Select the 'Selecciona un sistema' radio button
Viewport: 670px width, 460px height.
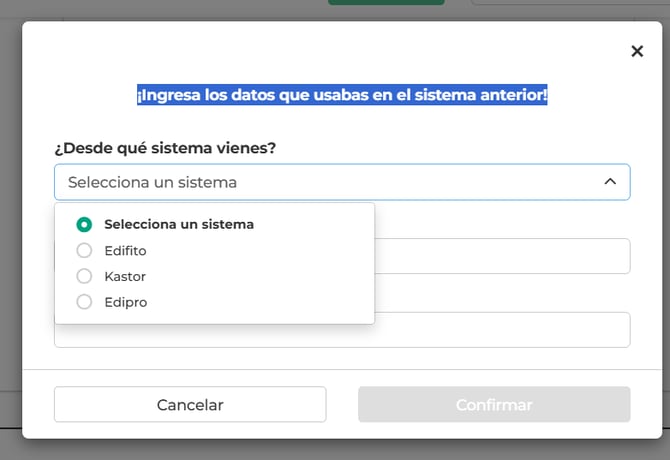[84, 224]
